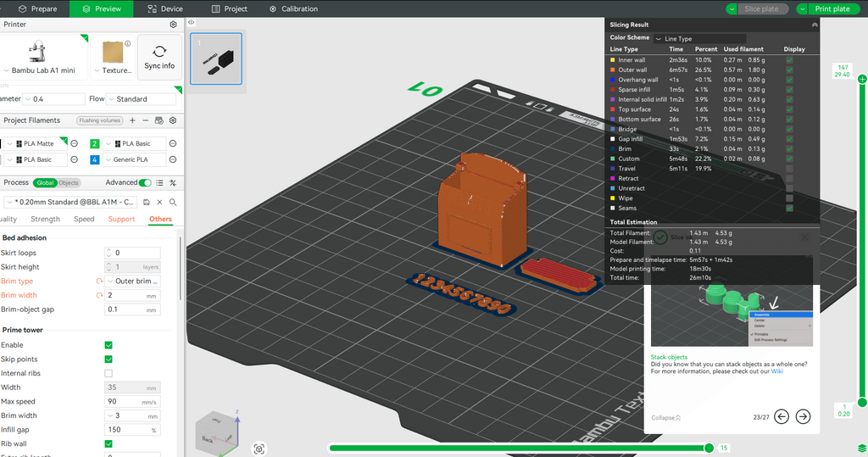Open printer settings gear icon
This screenshot has height=457, width=868.
173,25
